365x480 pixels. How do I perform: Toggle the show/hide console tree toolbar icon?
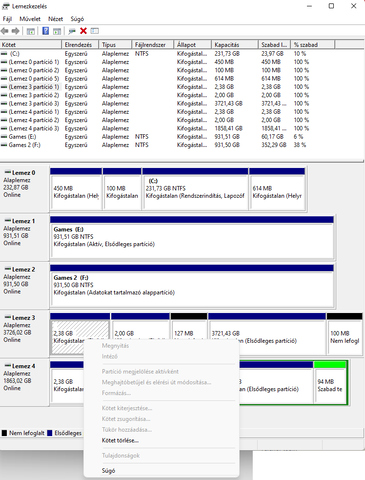31,31
